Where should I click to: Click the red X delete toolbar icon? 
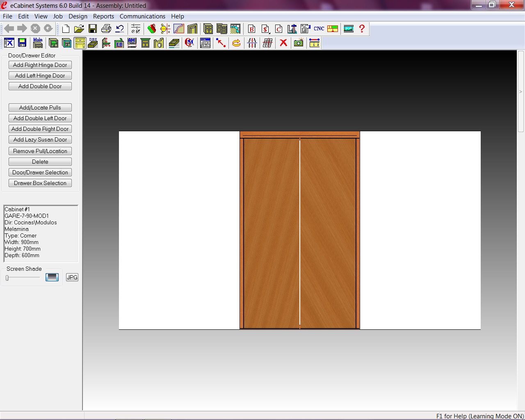(283, 43)
